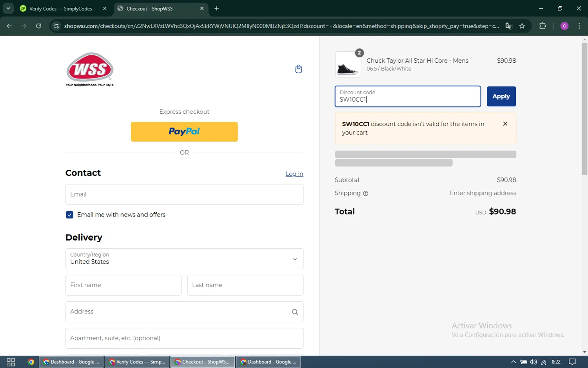Close the Verify Codes — SimplyCodes tab
Viewport: 588px width, 368px height.
105,8
